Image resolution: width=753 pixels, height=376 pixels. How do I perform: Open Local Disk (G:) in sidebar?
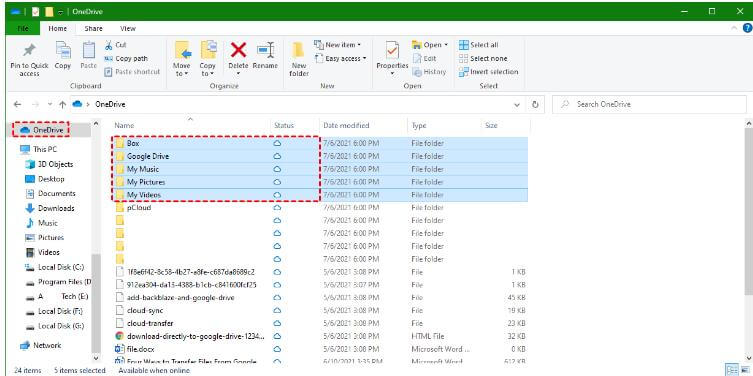(54, 326)
